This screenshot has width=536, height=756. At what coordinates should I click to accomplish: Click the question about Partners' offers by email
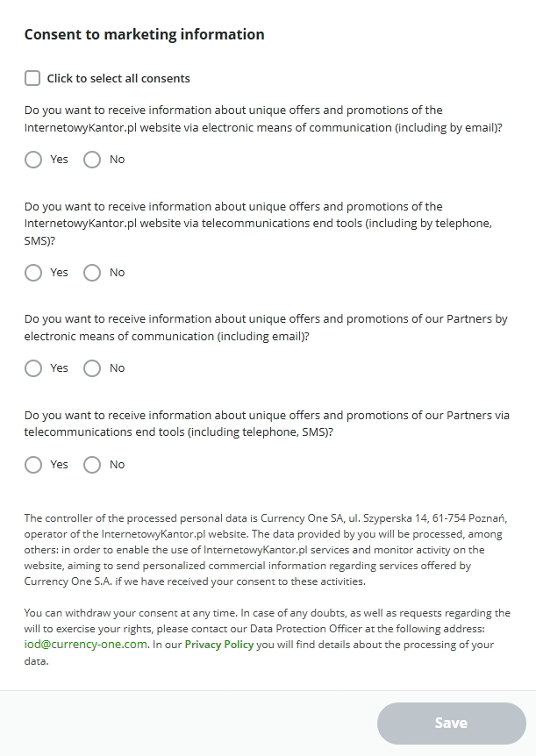tap(263, 328)
